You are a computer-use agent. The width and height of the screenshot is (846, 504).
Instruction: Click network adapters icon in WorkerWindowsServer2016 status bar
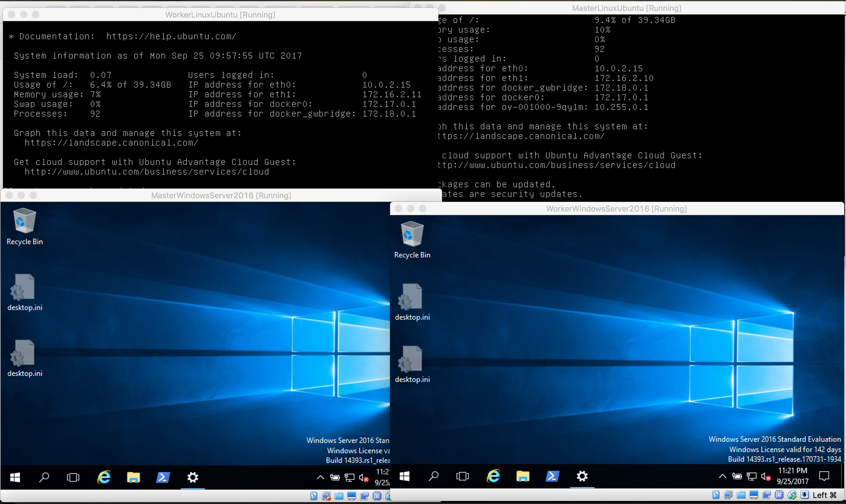click(x=728, y=495)
